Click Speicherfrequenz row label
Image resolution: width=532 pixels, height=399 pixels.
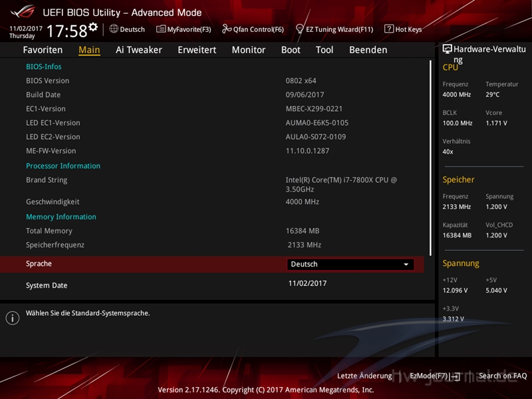[x=55, y=245]
